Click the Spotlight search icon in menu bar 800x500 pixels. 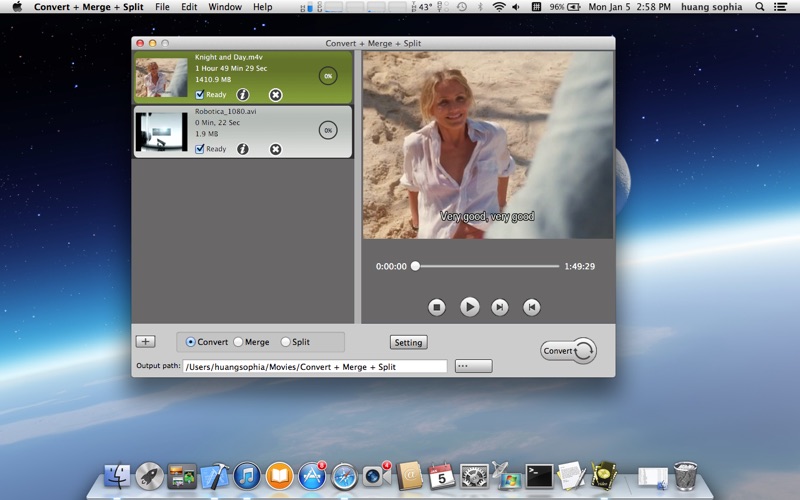tap(760, 7)
